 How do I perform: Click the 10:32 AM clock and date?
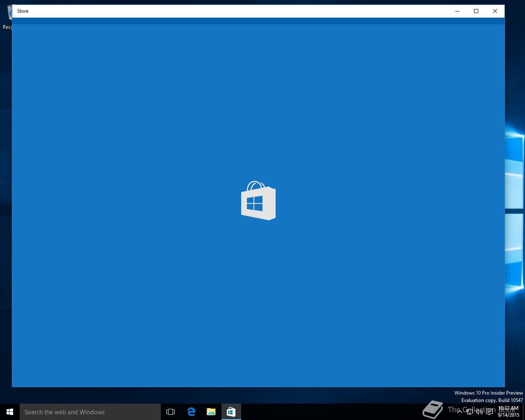coord(509,411)
